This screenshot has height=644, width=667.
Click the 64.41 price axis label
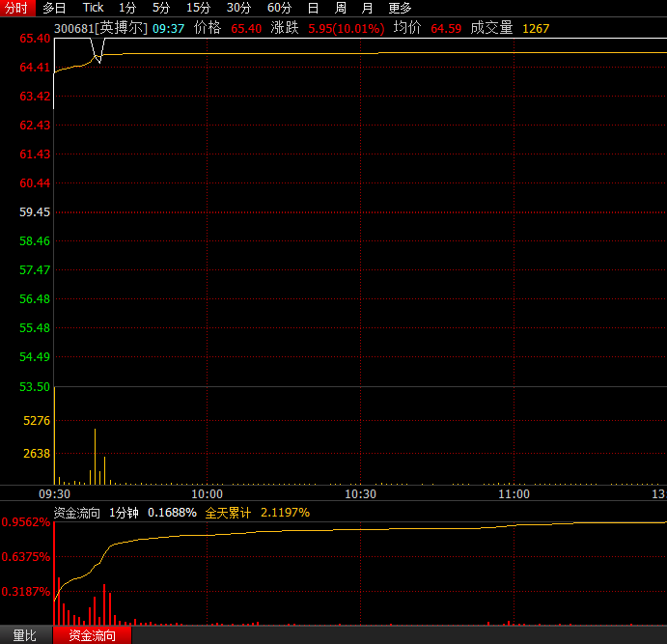[x=35, y=68]
